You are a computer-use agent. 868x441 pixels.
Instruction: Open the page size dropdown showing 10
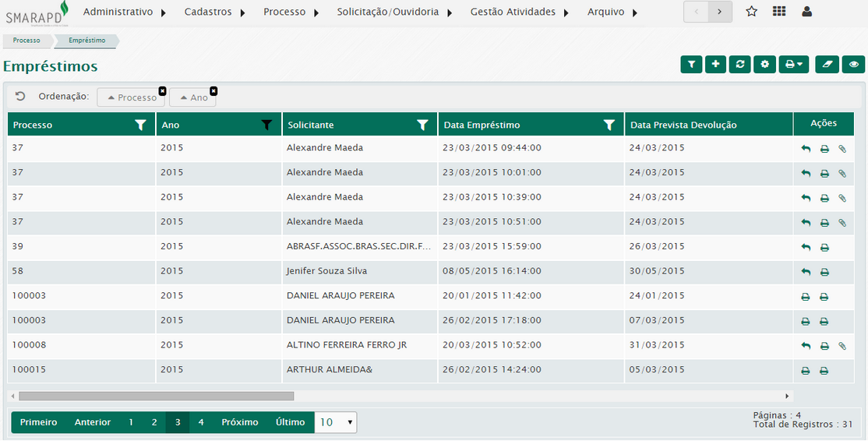(x=336, y=422)
